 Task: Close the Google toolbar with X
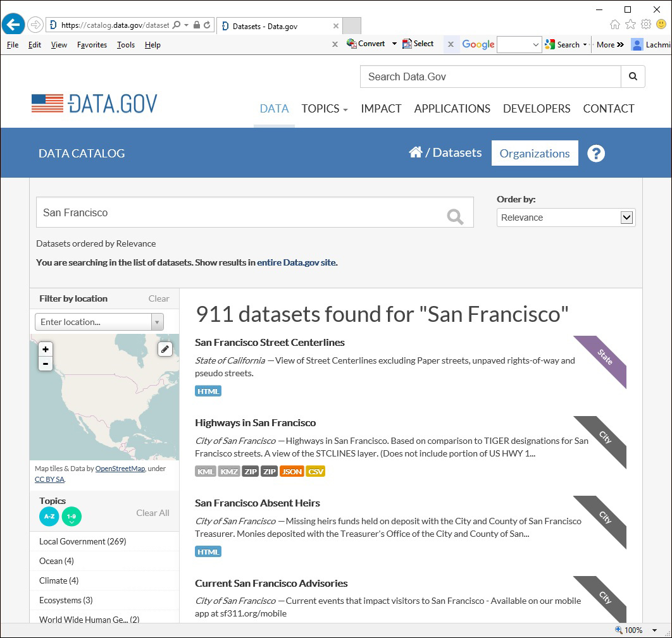[x=451, y=44]
